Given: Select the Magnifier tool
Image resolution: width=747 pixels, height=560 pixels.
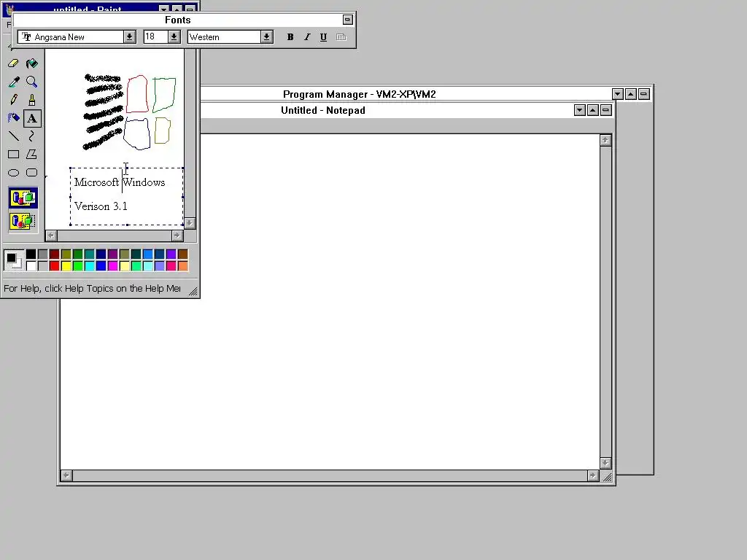Looking at the screenshot, I should click(32, 82).
